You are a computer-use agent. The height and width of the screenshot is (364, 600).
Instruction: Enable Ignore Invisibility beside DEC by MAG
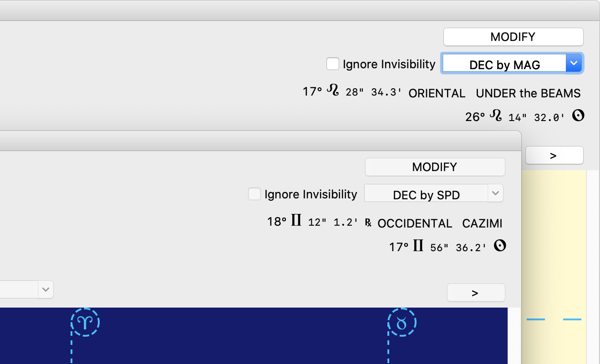coord(333,64)
